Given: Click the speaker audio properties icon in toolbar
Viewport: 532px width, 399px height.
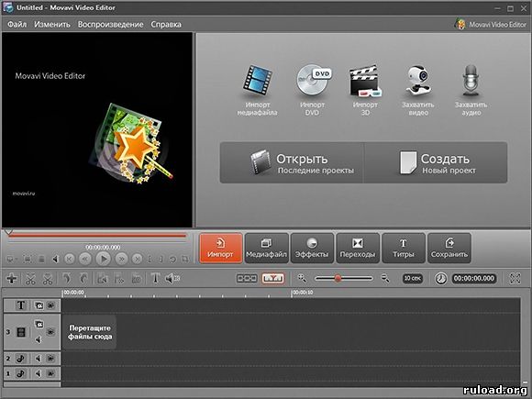Looking at the screenshot, I should click(172, 279).
